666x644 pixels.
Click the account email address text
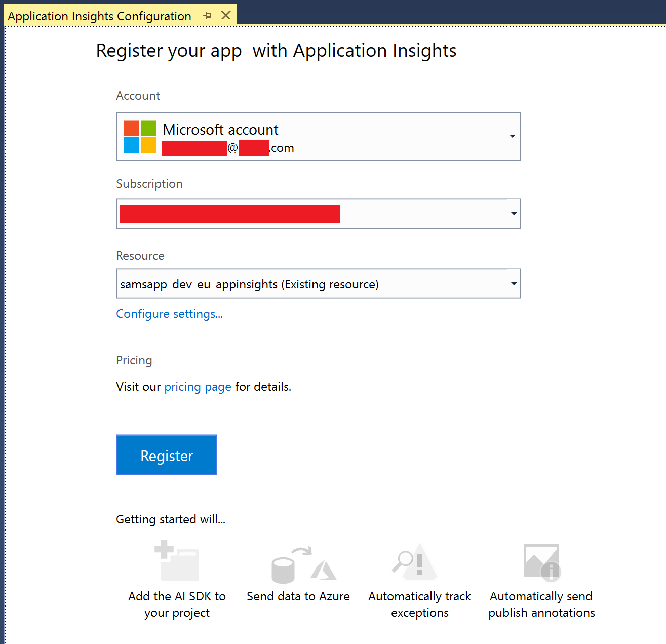coord(228,148)
